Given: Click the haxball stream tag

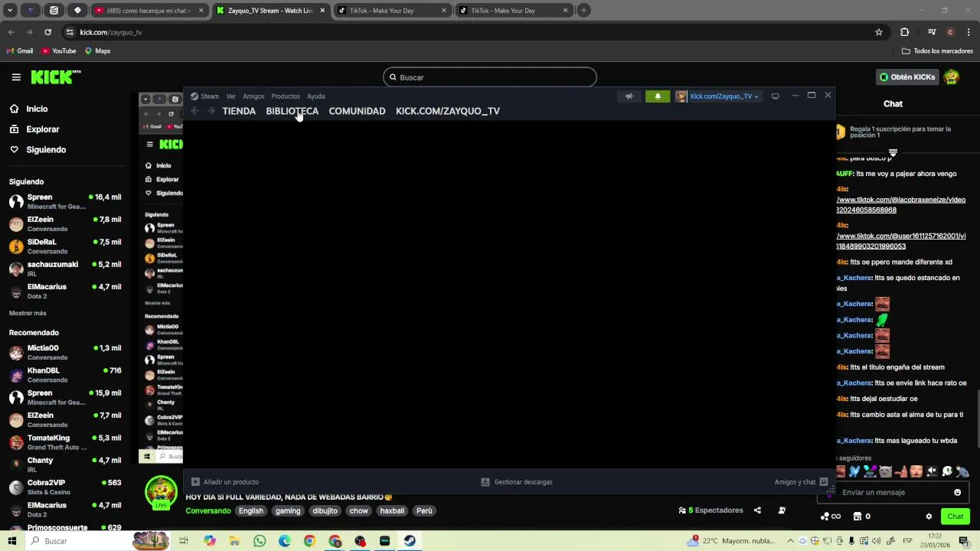Looking at the screenshot, I should (392, 510).
